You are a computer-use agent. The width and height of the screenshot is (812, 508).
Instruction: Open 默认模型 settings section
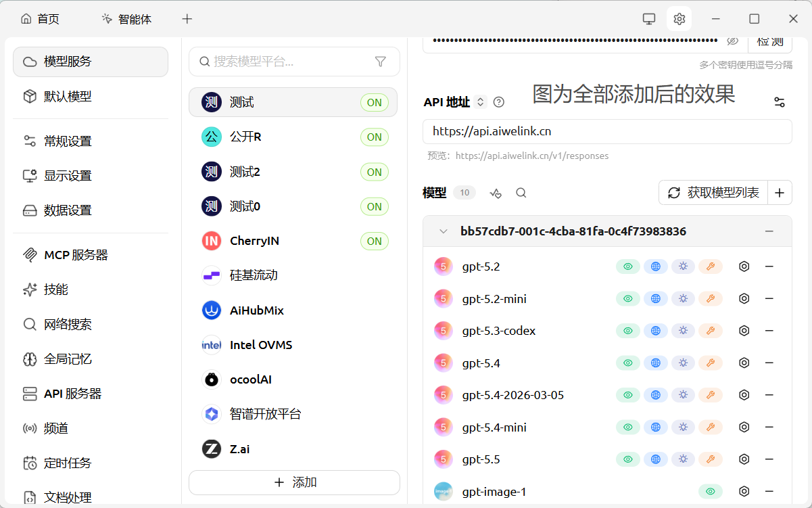pyautogui.click(x=91, y=96)
